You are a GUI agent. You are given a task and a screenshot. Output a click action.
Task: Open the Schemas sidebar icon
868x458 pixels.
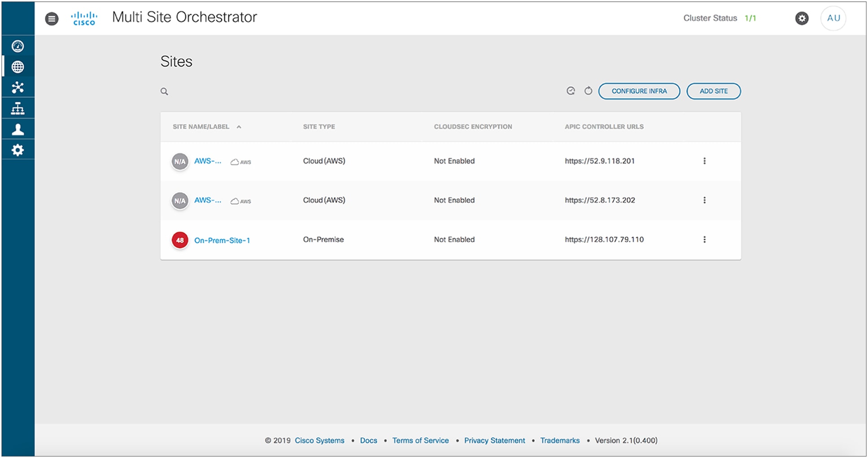18,88
